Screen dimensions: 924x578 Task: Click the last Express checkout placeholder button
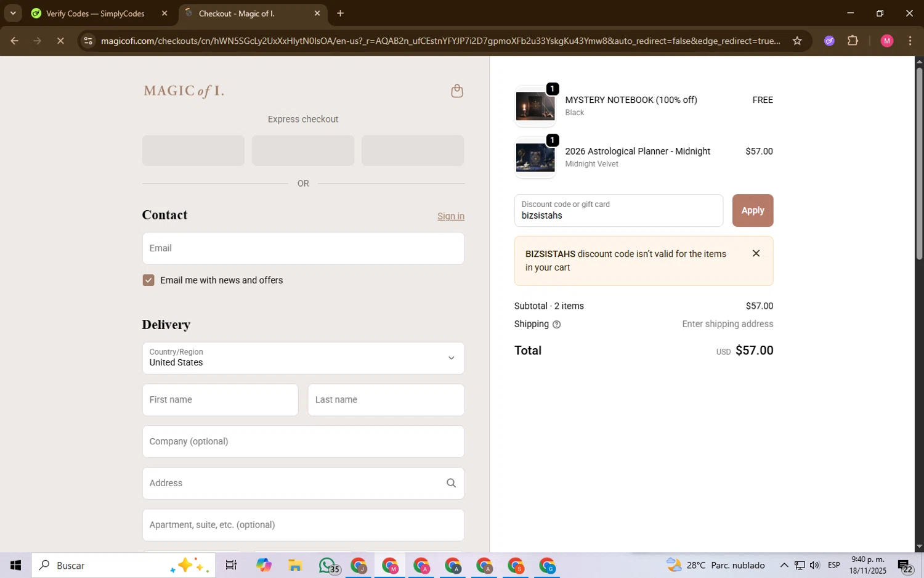pos(413,150)
